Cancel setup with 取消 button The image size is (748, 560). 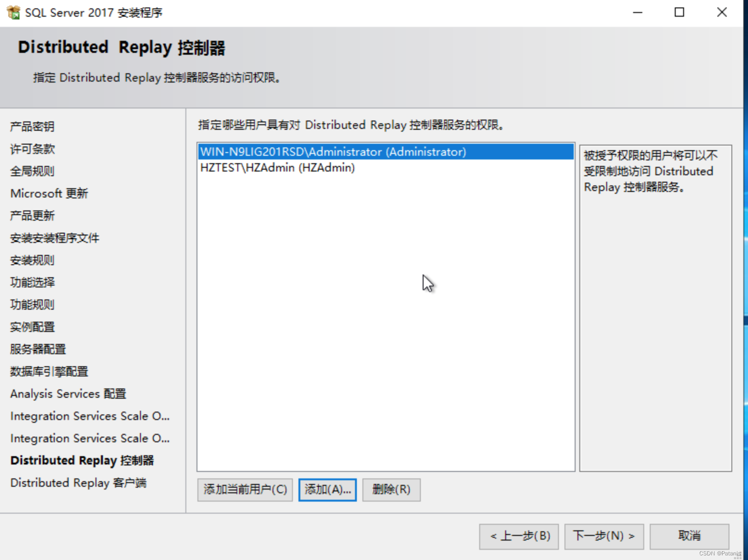pyautogui.click(x=690, y=536)
